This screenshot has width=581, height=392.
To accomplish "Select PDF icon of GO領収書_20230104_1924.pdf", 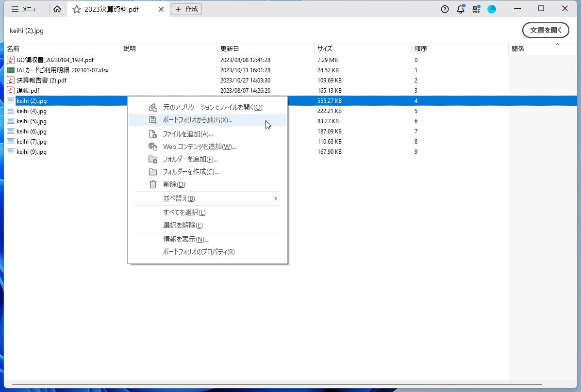I will tap(11, 60).
